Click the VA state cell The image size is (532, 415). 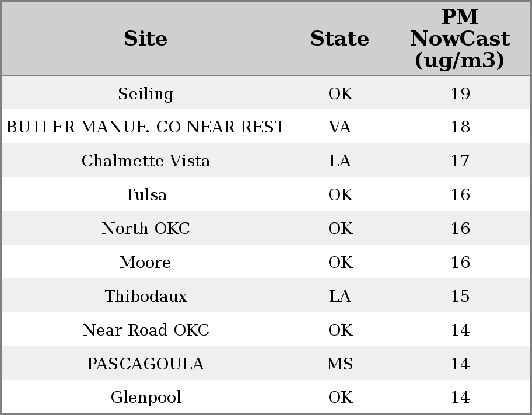click(x=339, y=127)
